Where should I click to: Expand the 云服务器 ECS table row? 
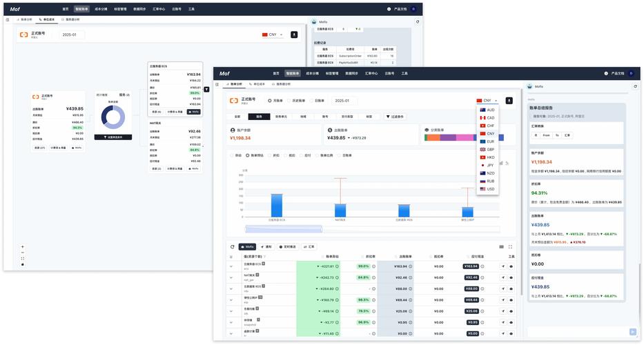[x=231, y=266]
